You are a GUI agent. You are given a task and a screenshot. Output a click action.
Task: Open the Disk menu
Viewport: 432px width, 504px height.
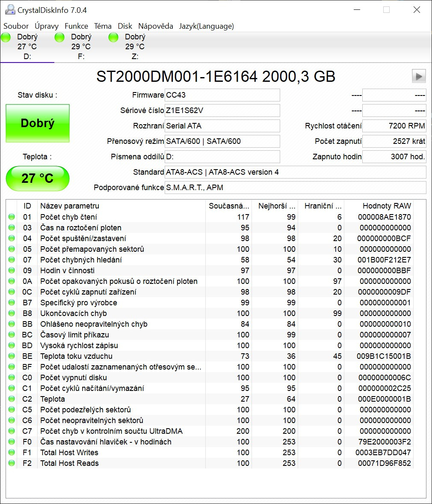point(124,26)
